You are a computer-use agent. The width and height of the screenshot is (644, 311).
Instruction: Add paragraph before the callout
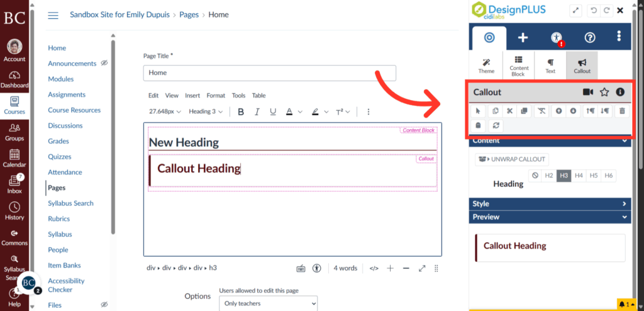tap(591, 111)
